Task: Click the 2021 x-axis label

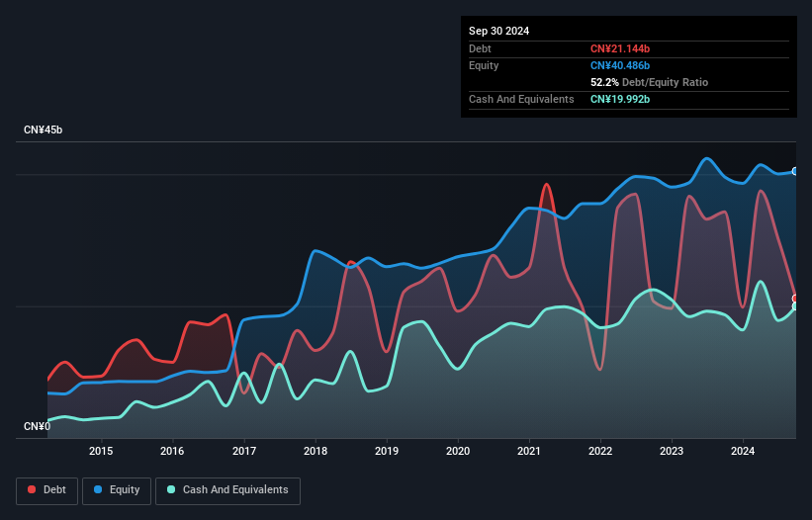Action: (x=529, y=451)
